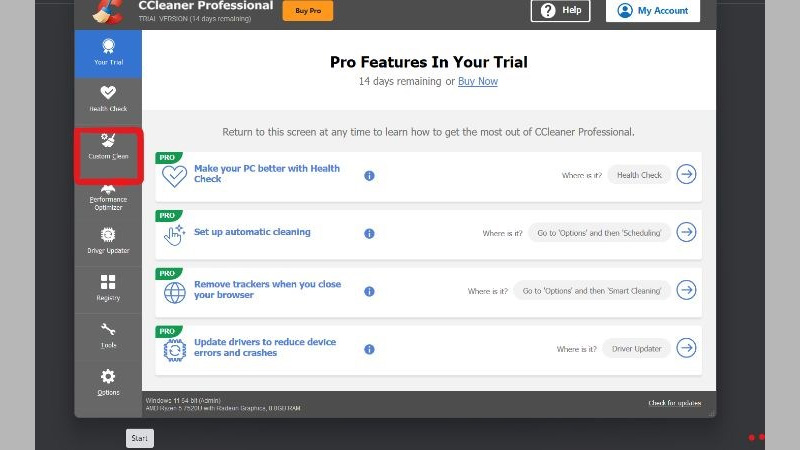Click info icon next to Health Check feature
The image size is (800, 450).
point(369,175)
